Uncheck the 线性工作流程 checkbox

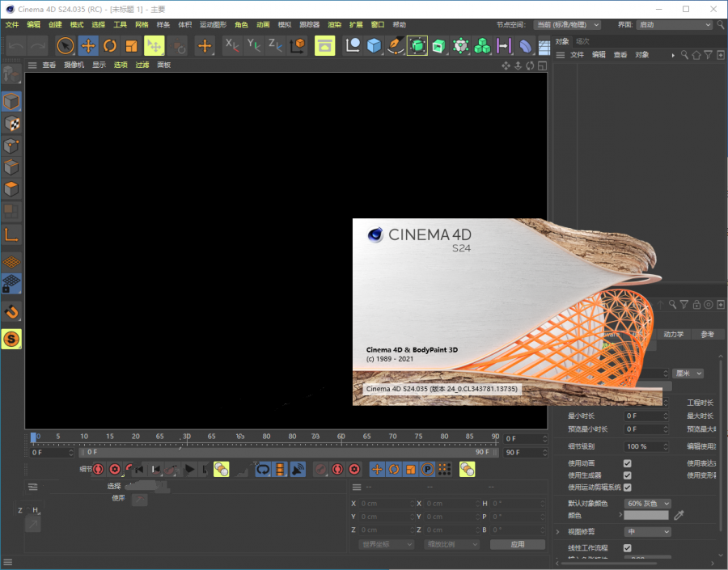point(627,547)
